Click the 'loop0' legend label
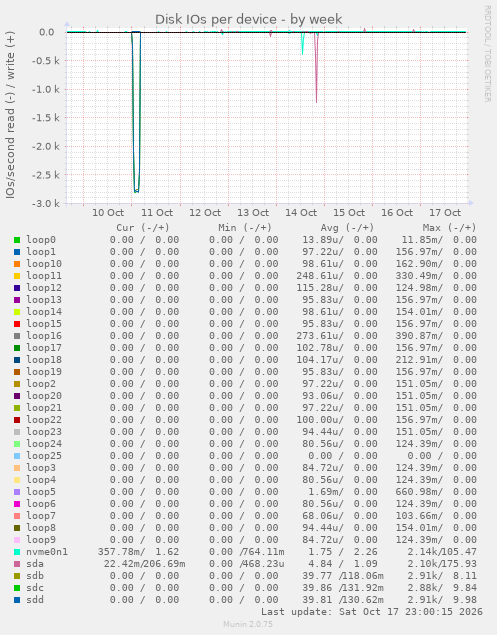 click(41, 240)
